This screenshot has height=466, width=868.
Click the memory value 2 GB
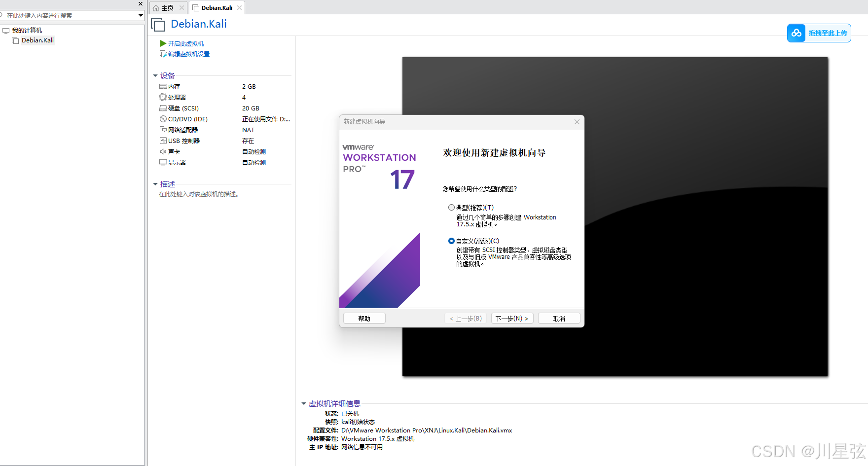coord(249,86)
